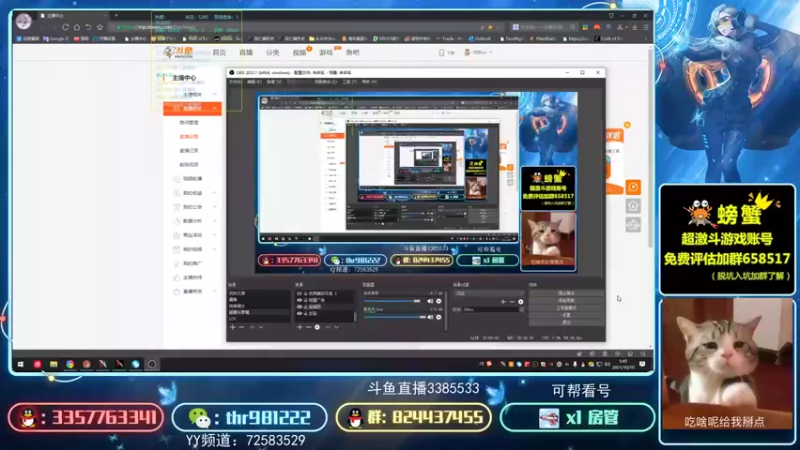
Task: Remove selected scene with Scenes minus icon
Action: pos(241,327)
